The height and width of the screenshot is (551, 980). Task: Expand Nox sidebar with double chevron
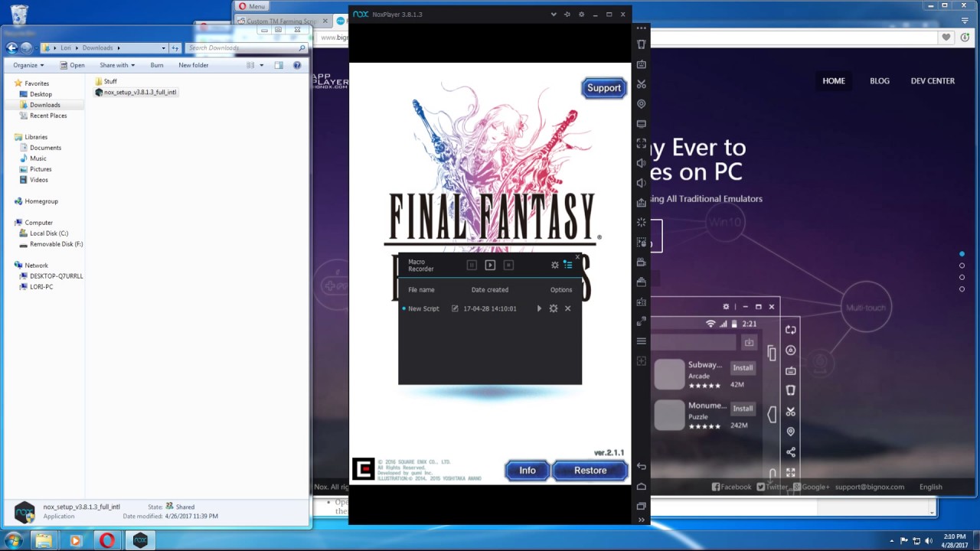642,520
